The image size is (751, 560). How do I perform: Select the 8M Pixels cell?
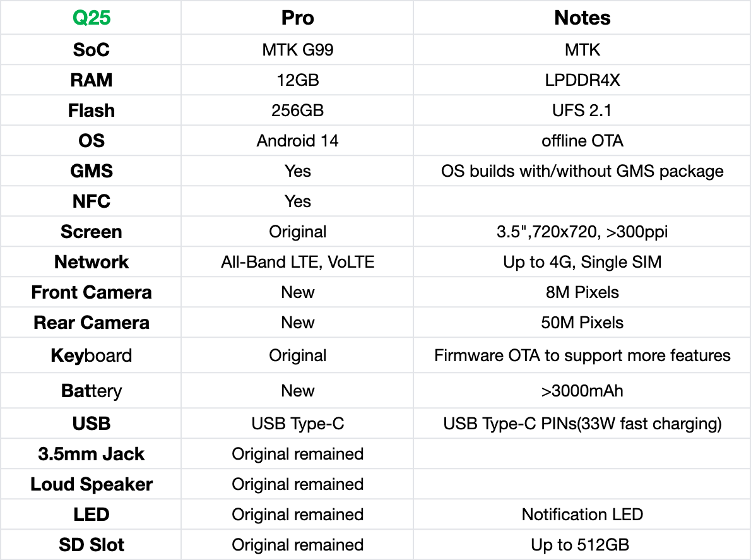pyautogui.click(x=582, y=292)
